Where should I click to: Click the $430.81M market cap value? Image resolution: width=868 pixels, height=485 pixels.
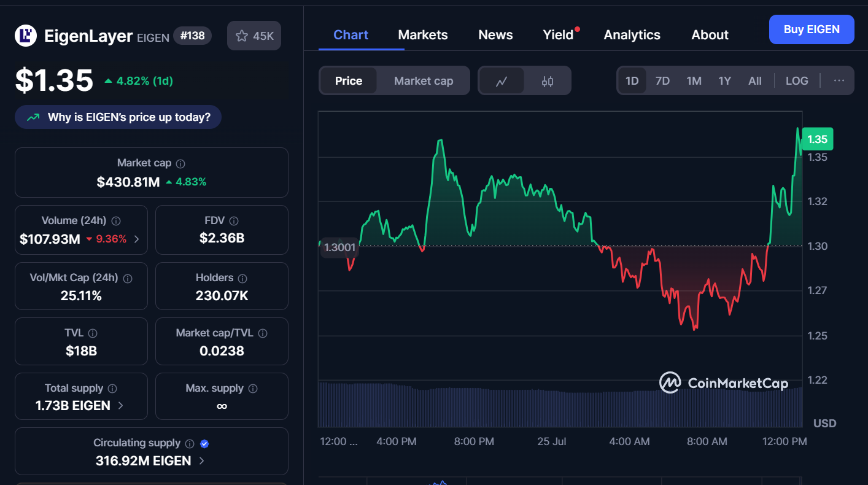pos(128,182)
